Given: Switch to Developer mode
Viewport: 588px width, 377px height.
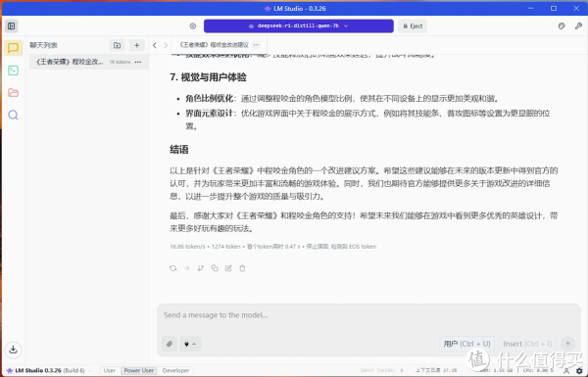Looking at the screenshot, I should (175, 370).
